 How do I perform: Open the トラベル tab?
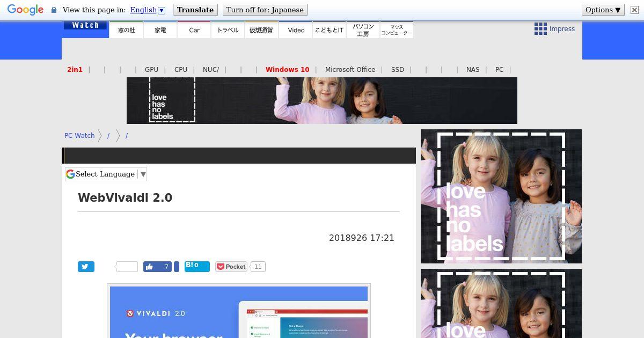[x=228, y=30]
